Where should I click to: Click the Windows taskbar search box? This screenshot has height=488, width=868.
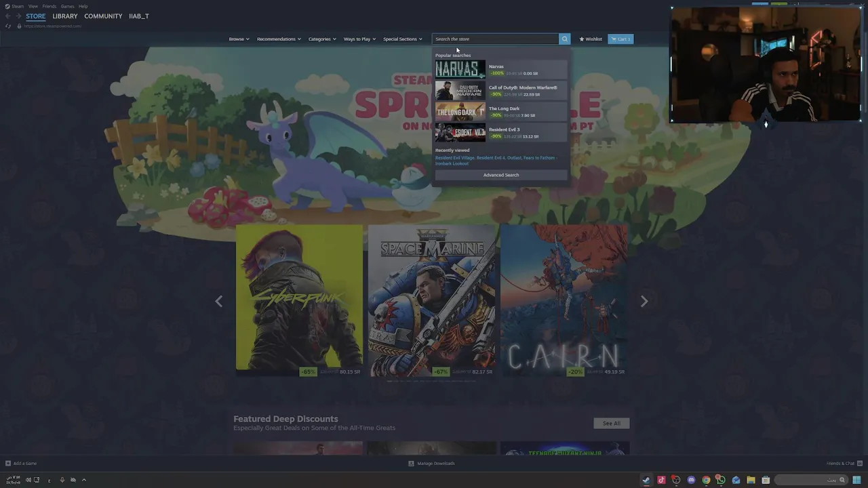811,480
